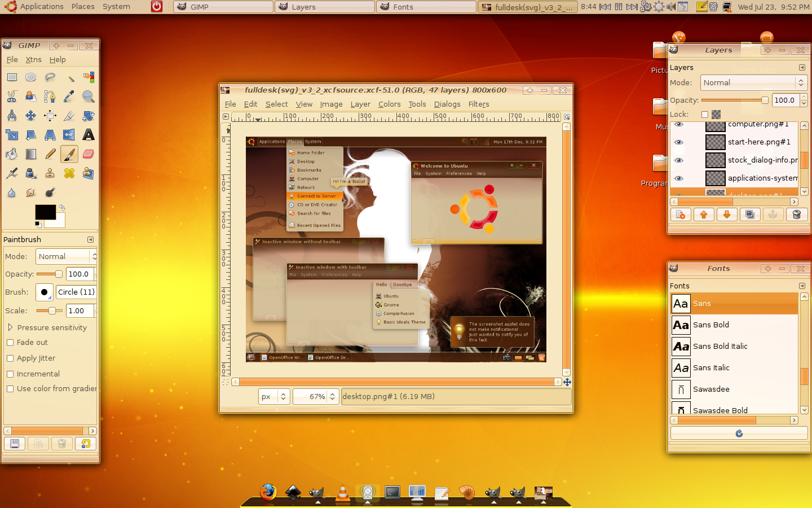The height and width of the screenshot is (508, 812).
Task: Check Use color from gradient
Action: pos(10,389)
